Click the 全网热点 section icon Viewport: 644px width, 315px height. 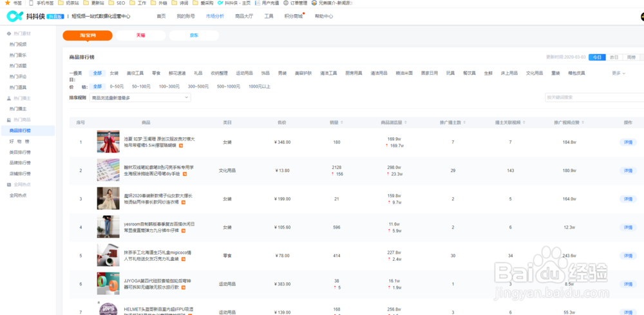click(9, 184)
